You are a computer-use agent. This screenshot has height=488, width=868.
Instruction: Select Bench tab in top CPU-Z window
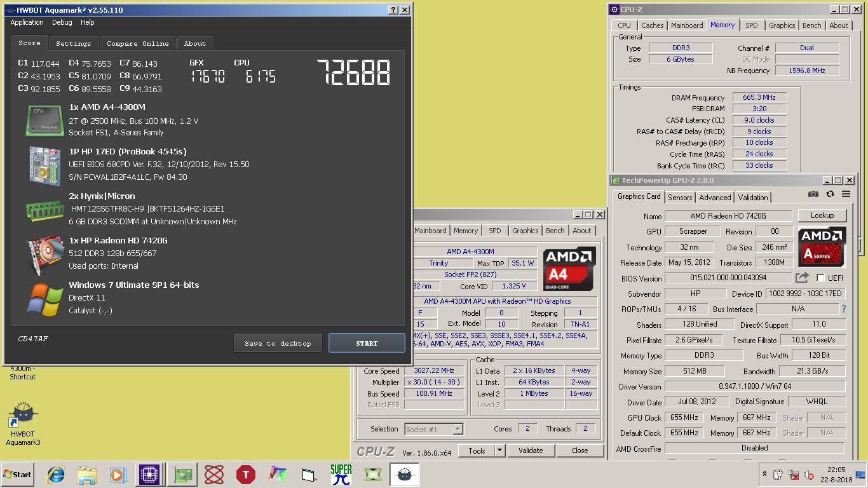point(811,25)
